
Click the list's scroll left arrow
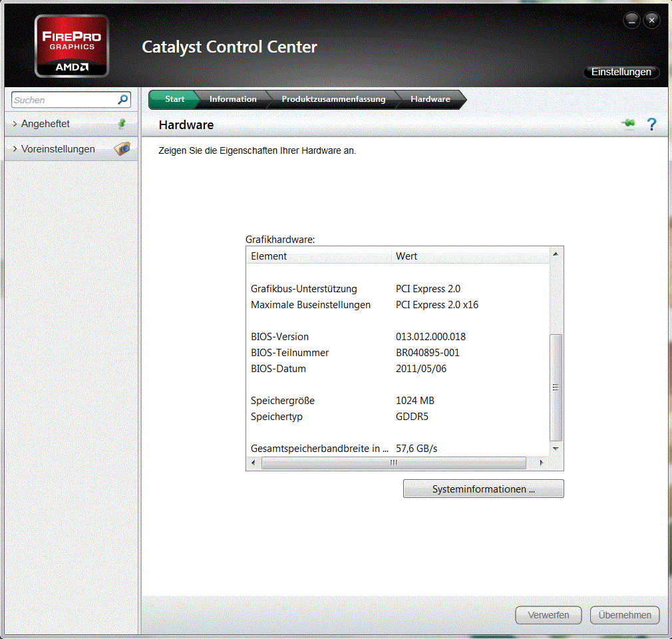click(253, 463)
